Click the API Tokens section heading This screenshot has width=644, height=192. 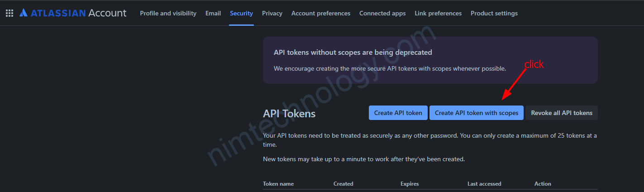[x=289, y=113]
